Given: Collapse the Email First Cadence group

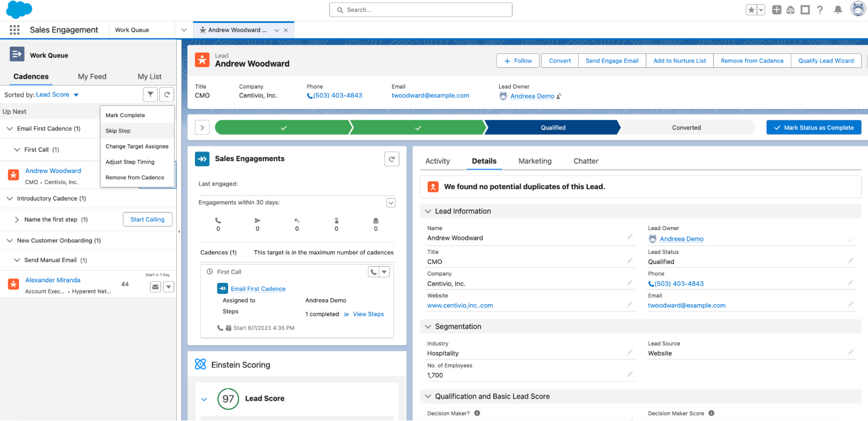Looking at the screenshot, I should [x=10, y=129].
